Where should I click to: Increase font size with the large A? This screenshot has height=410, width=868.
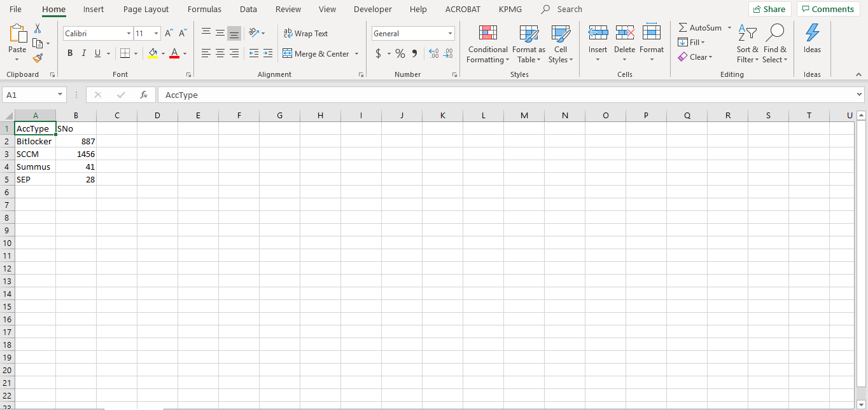click(x=169, y=33)
